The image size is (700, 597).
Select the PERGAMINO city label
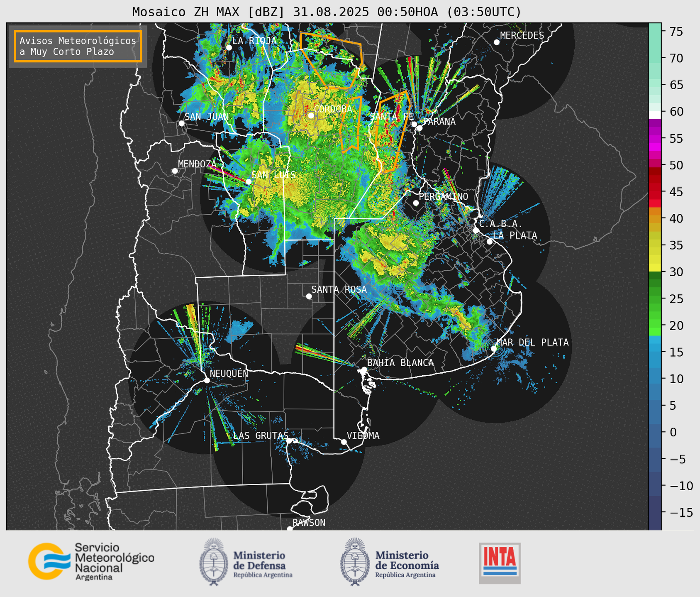[x=444, y=196]
